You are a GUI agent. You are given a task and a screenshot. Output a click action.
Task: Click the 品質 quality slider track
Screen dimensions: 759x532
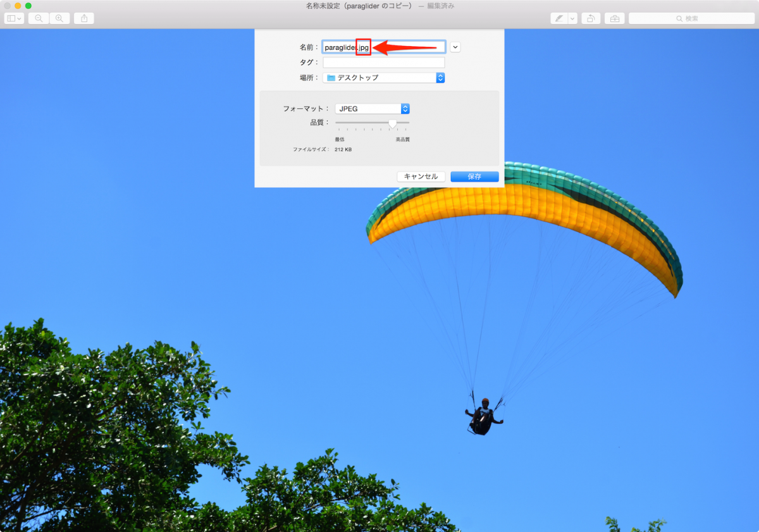point(372,123)
